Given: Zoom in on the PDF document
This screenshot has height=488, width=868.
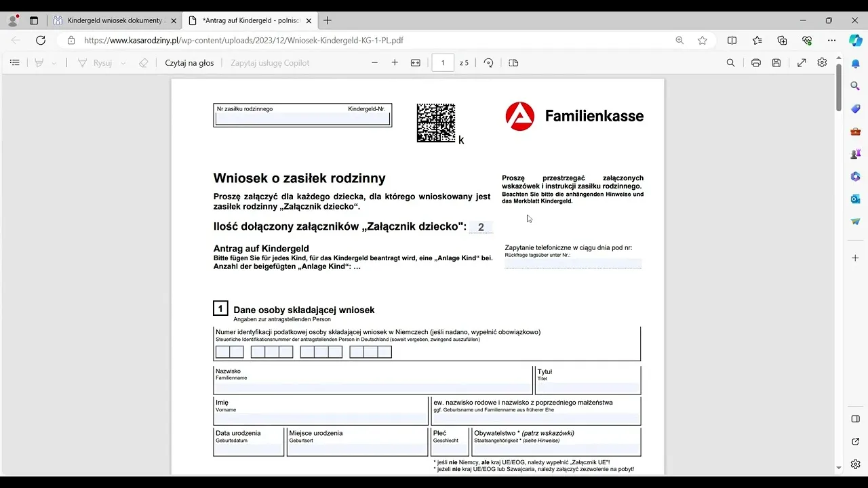Looking at the screenshot, I should (395, 62).
